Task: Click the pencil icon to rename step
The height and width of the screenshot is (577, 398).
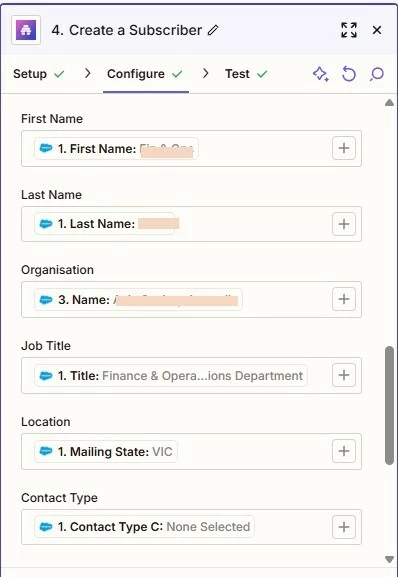Action: coord(213,30)
